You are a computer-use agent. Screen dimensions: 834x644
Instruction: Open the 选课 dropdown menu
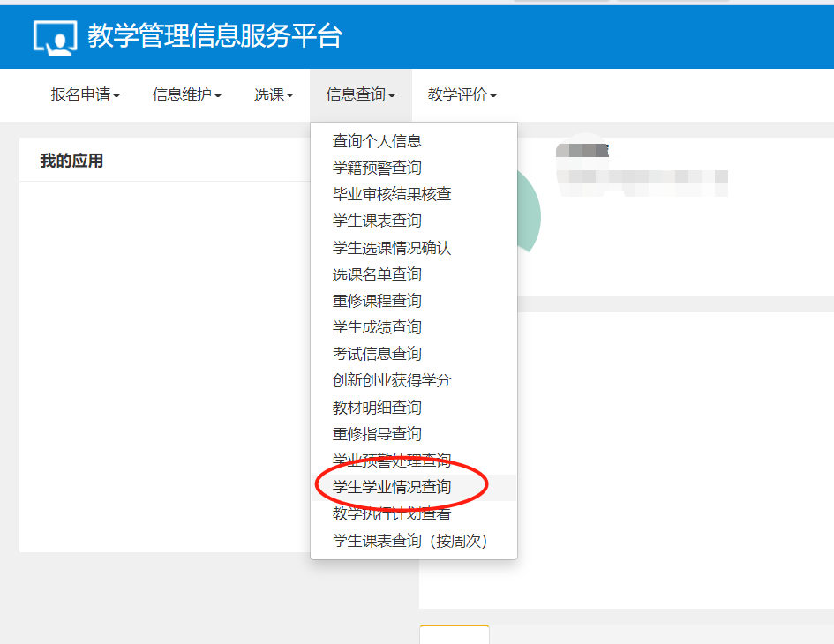274,95
